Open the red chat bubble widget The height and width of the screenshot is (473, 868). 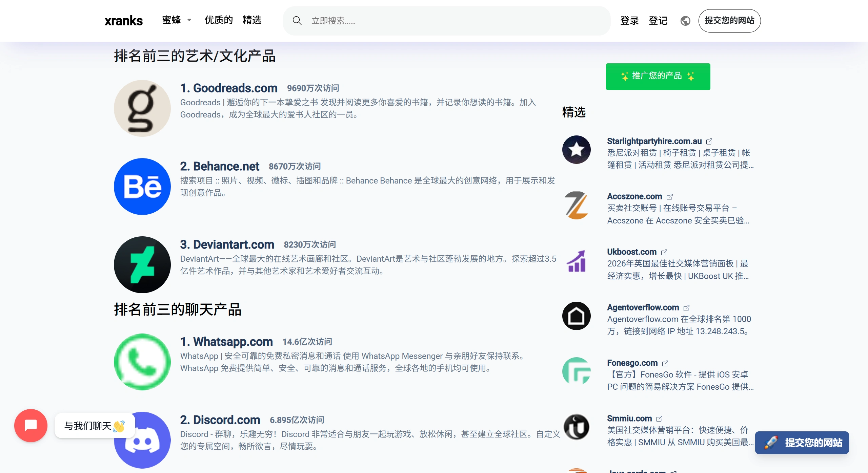click(31, 426)
